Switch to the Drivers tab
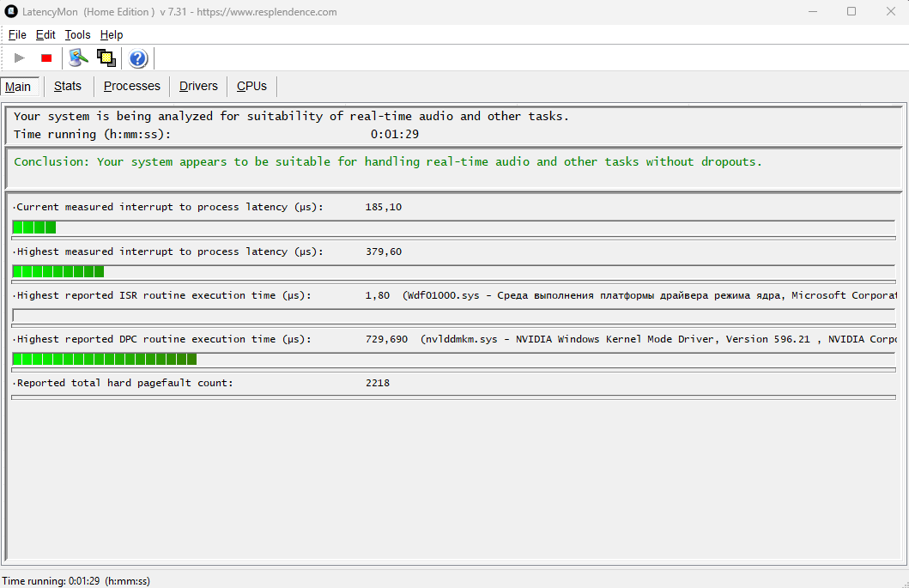The image size is (909, 588). (198, 87)
